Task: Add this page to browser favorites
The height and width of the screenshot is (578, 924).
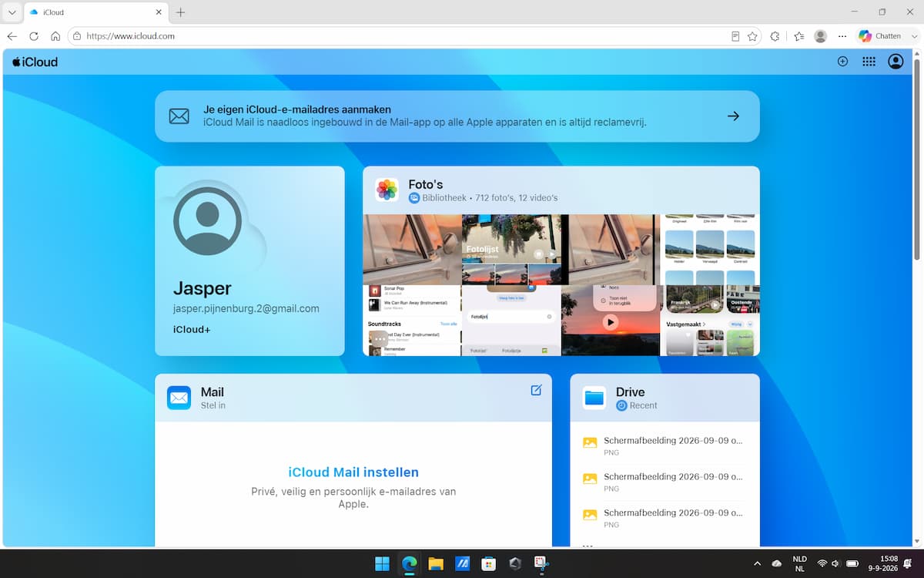Action: pyautogui.click(x=753, y=36)
